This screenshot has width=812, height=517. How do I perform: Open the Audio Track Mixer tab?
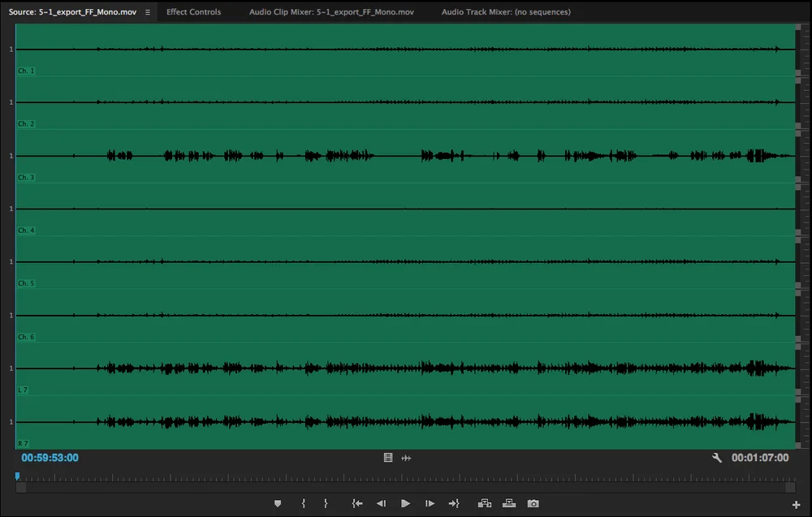point(506,12)
